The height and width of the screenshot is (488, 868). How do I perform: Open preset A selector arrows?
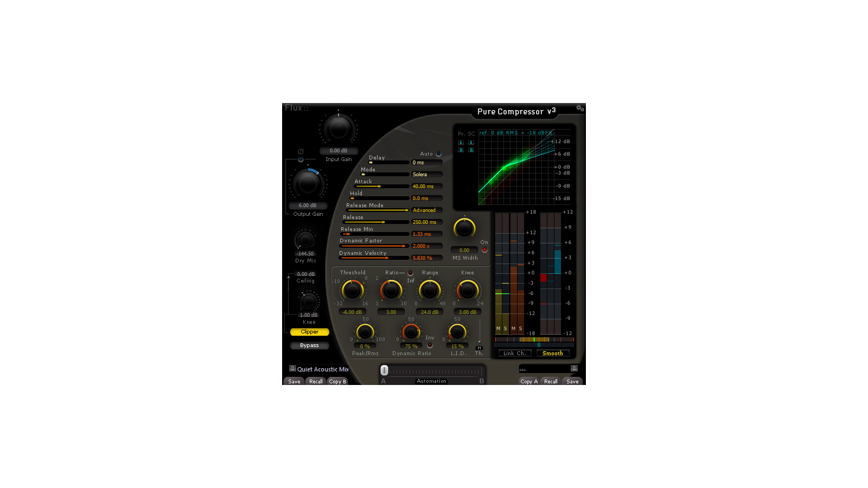(292, 369)
